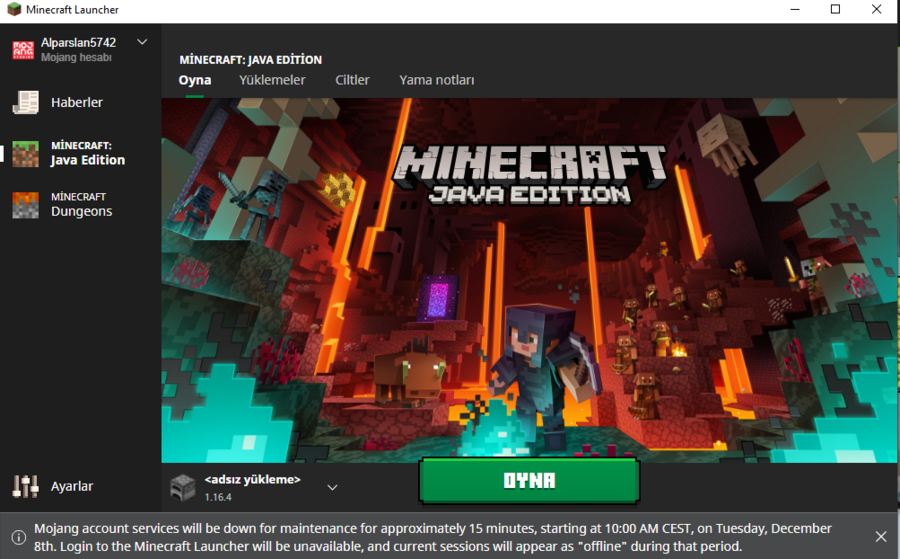Open the Yama notları tab
Screen dimensions: 900x559
coord(437,80)
